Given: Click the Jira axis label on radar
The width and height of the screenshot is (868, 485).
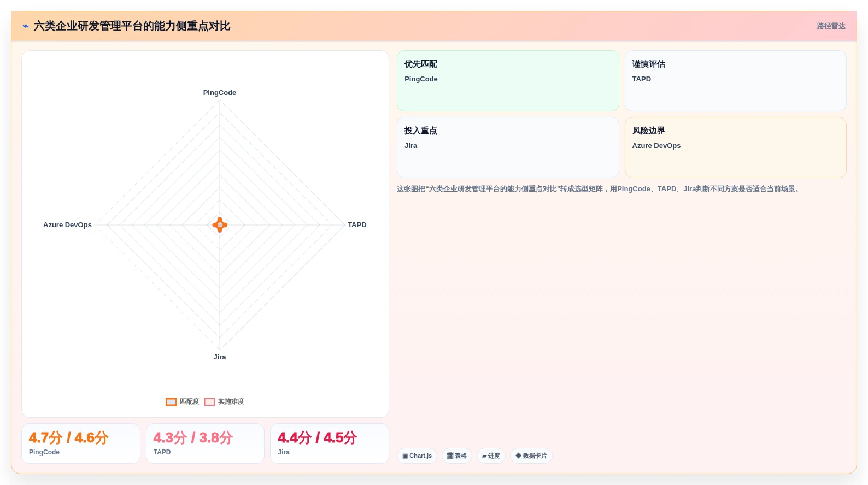Looking at the screenshot, I should click(220, 357).
